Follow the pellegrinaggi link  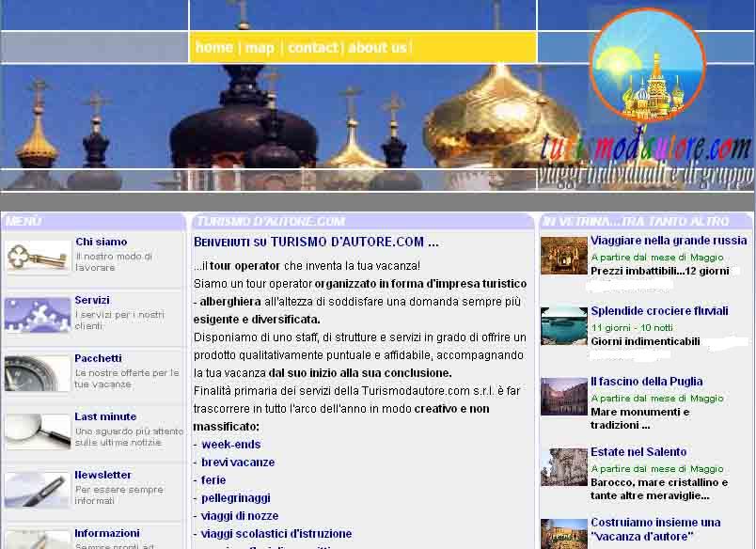point(236,498)
